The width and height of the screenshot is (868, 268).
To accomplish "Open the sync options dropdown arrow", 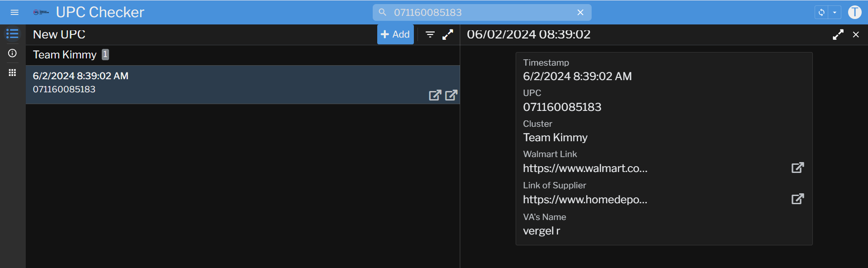I will (x=835, y=12).
